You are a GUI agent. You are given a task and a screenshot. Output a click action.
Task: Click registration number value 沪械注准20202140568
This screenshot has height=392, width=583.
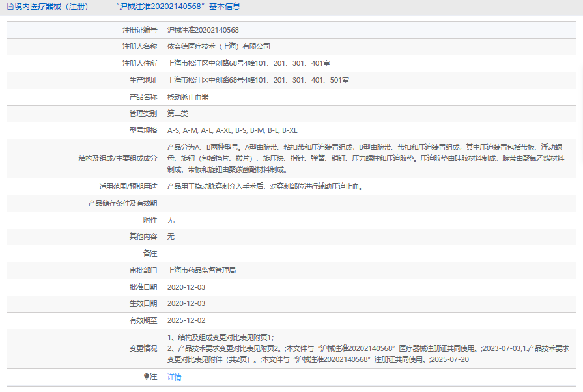[203, 30]
